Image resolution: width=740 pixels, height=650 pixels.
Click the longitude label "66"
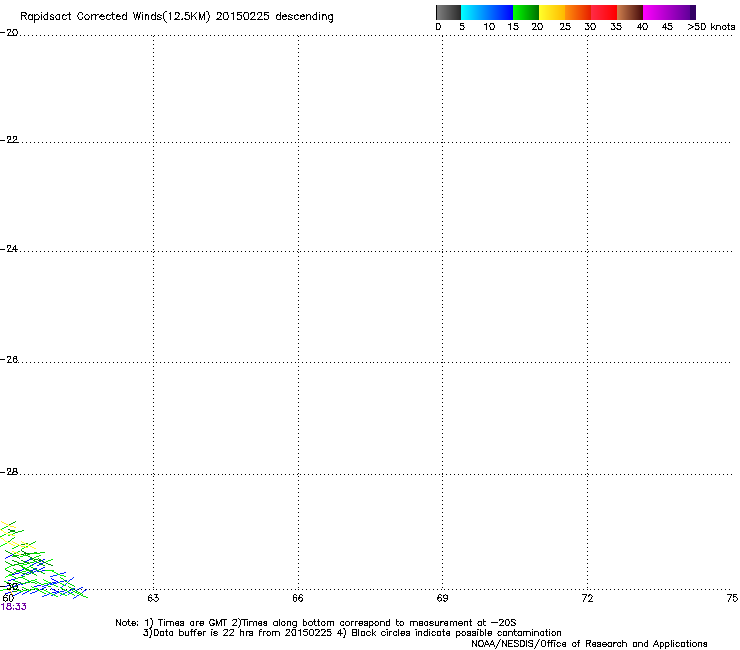coord(298,598)
